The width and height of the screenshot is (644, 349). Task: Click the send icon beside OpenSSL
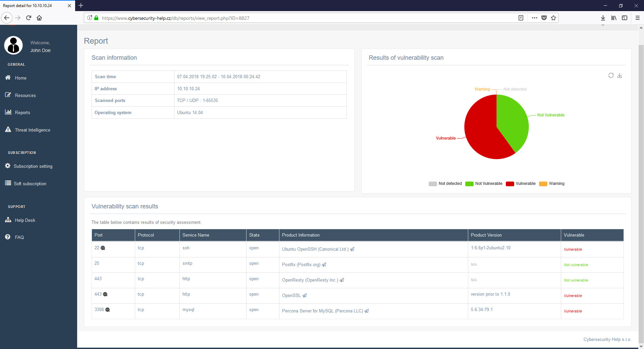pyautogui.click(x=304, y=296)
